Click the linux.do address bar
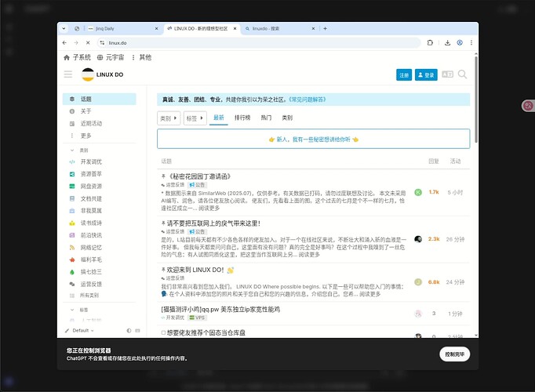 [x=258, y=42]
